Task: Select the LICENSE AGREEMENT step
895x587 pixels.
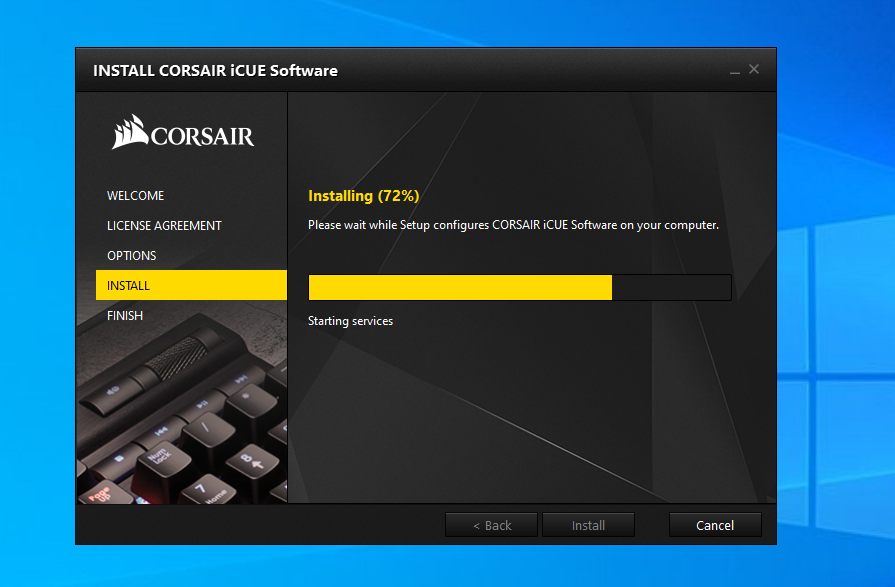Action: 164,226
